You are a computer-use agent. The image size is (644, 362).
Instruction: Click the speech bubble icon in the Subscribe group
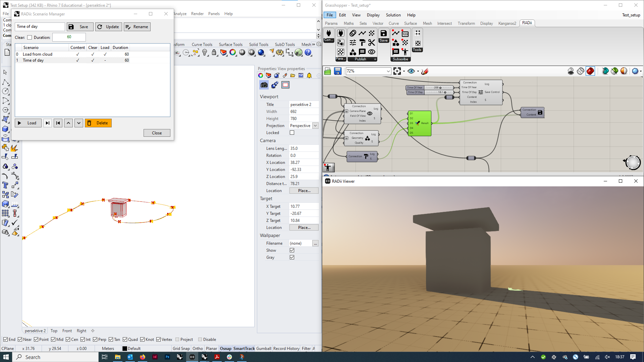pyautogui.click(x=396, y=52)
